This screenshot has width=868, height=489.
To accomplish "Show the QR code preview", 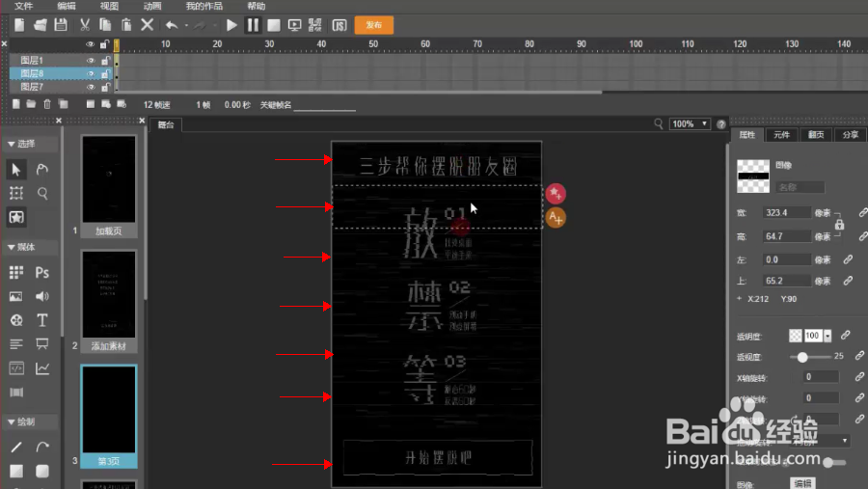I will [315, 25].
